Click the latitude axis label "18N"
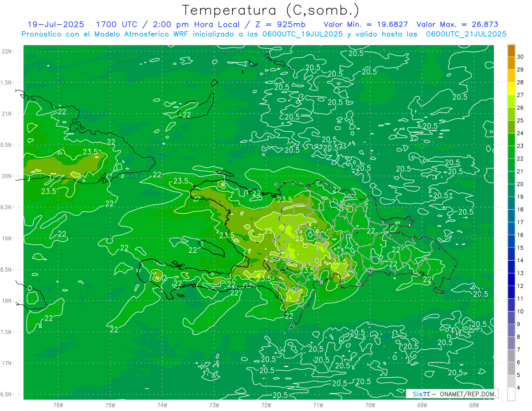532x411 pixels. pos(8,301)
